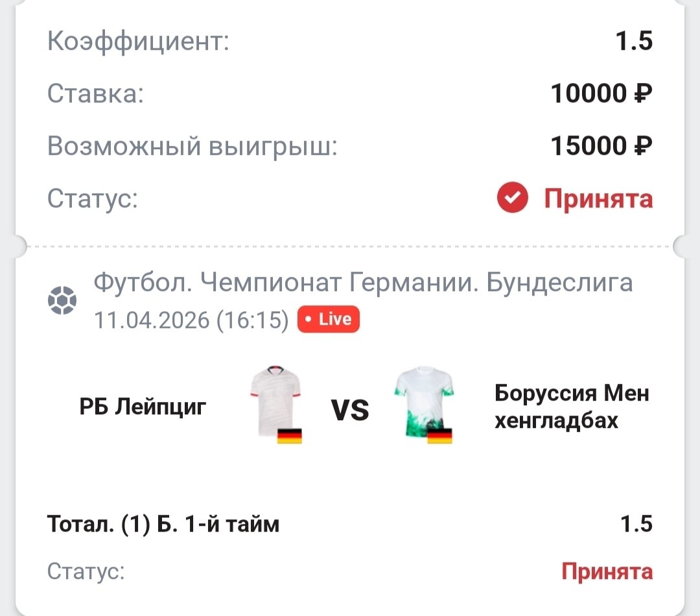The width and height of the screenshot is (700, 616).
Task: Click the 15000 ₽ possible winnings value
Action: point(601,147)
